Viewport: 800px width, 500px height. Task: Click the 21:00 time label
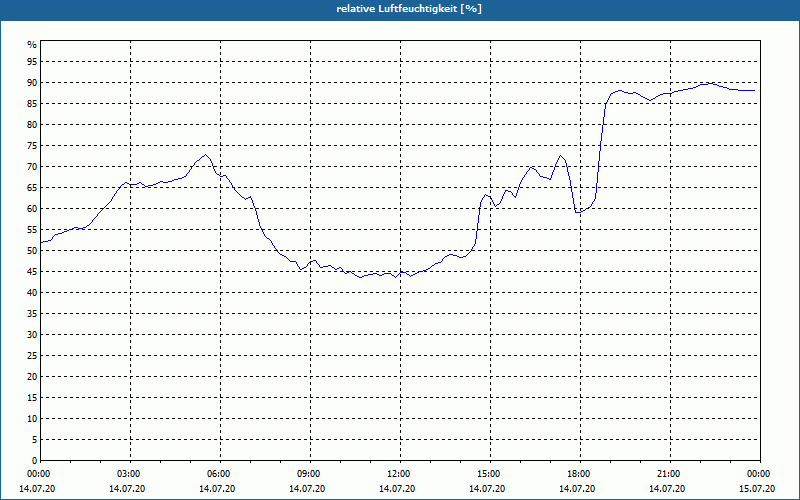tap(670, 474)
